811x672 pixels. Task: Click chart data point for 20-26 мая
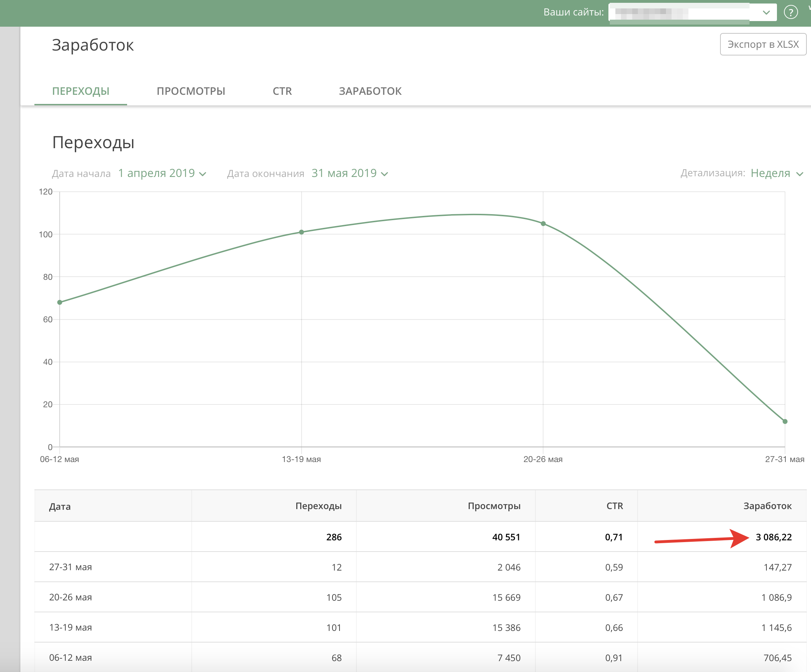point(543,224)
